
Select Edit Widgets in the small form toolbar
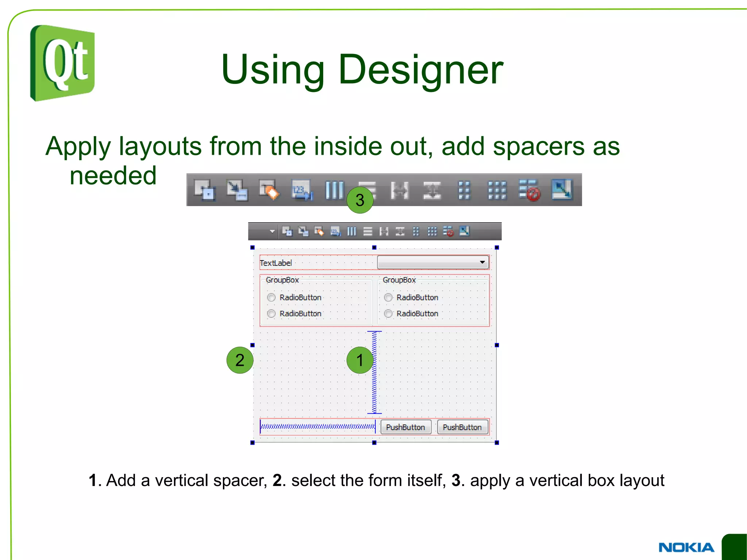[x=287, y=231]
